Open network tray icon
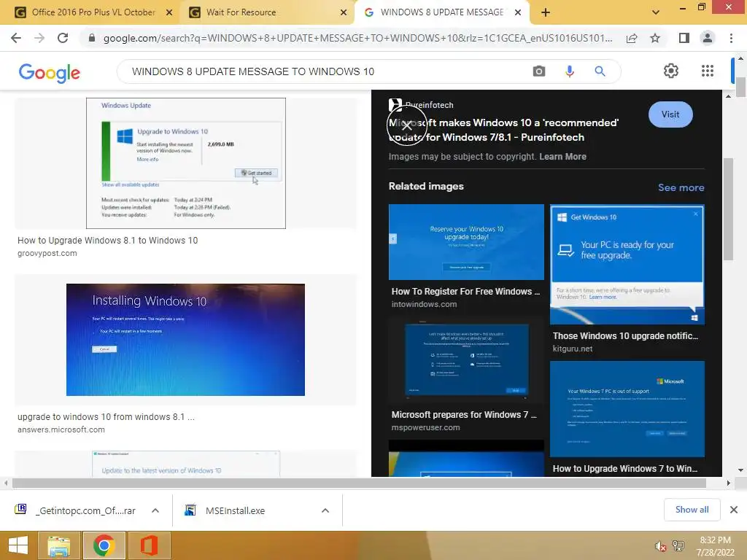 tap(678, 545)
